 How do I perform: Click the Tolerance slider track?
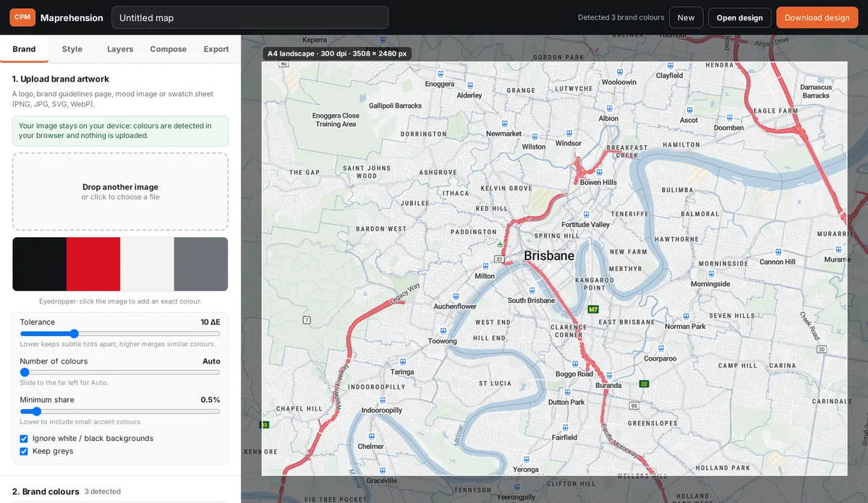click(120, 334)
